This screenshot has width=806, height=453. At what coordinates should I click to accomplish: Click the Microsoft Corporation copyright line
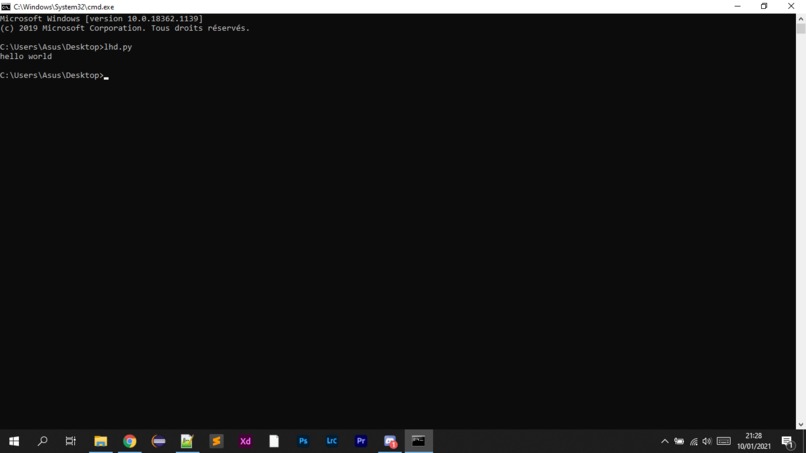coord(125,28)
